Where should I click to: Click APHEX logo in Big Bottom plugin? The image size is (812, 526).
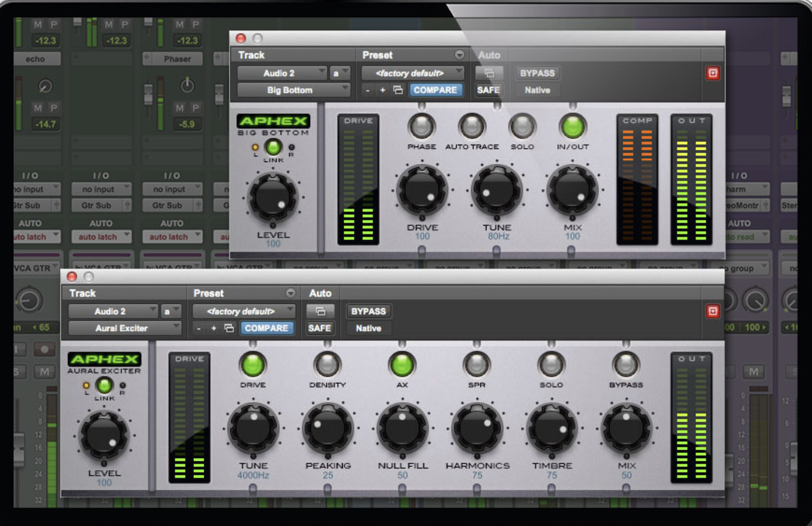click(273, 121)
